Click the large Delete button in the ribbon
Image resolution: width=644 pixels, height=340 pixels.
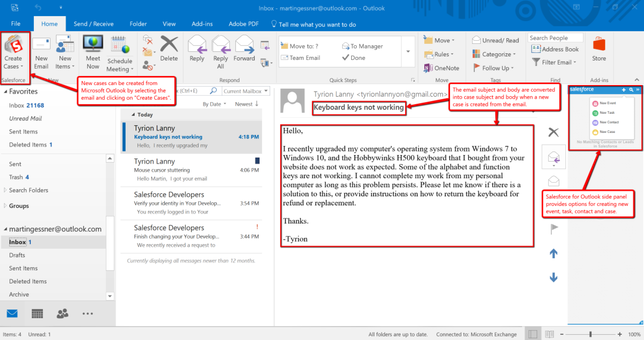[169, 49]
